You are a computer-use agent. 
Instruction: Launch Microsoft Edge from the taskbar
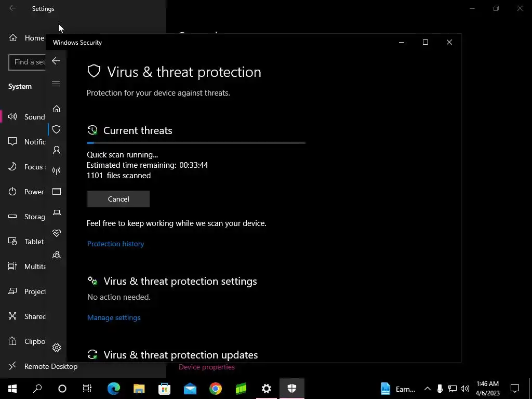[x=114, y=389]
